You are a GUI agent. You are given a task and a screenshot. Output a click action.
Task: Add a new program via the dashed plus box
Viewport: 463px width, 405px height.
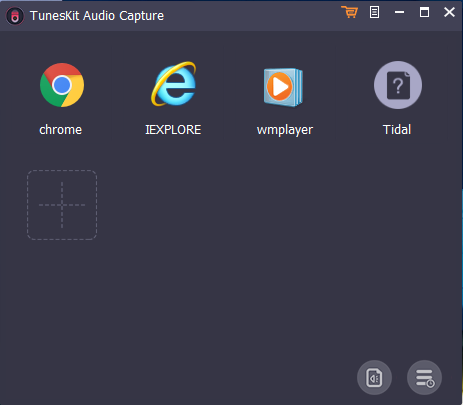pyautogui.click(x=62, y=205)
